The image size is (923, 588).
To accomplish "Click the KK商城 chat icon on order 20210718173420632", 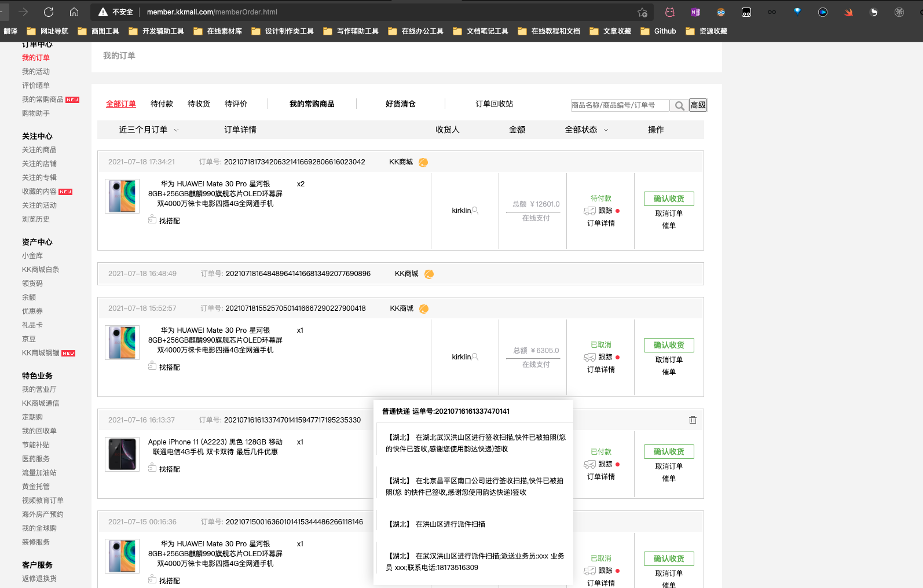I will click(x=423, y=163).
